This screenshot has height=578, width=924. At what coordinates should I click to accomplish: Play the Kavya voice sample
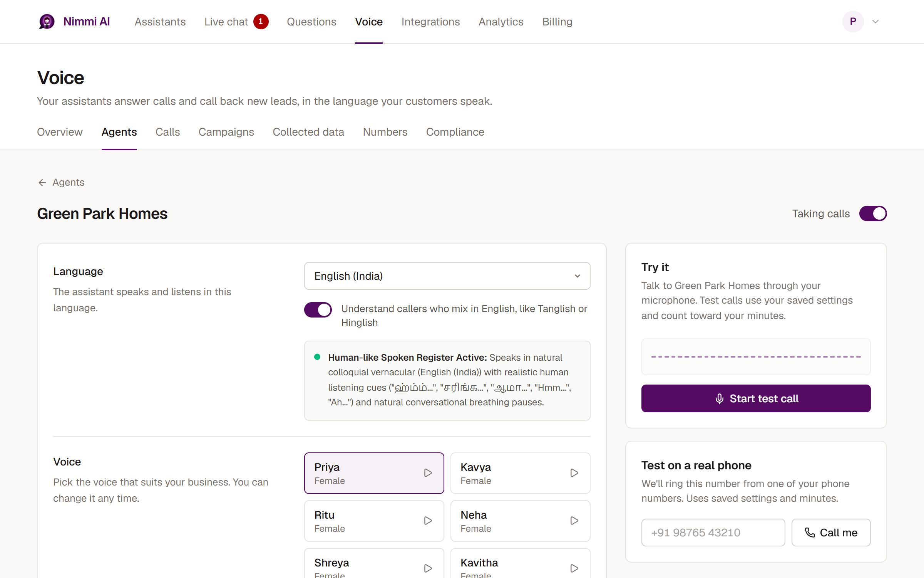pyautogui.click(x=574, y=473)
